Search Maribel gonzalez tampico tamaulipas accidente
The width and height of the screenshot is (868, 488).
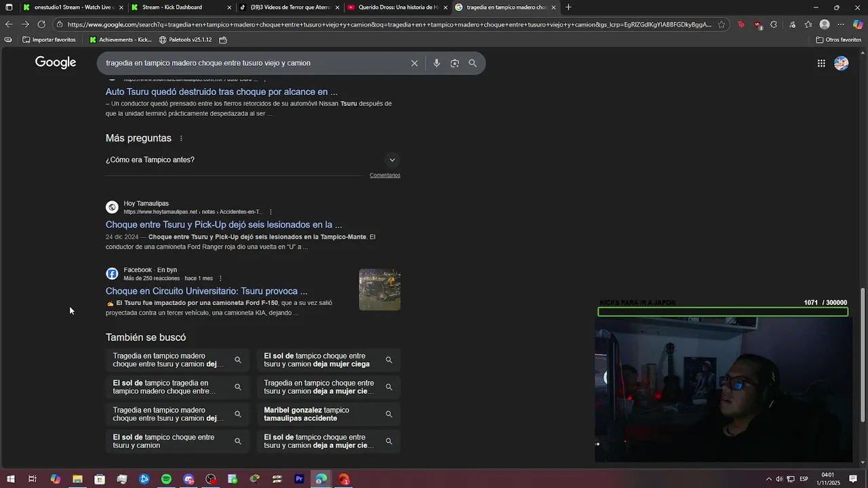tap(328, 414)
